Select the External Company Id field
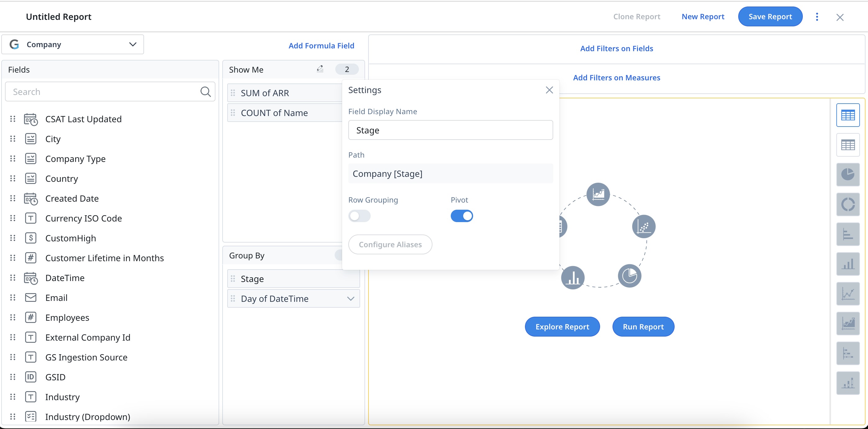868x429 pixels. pos(88,337)
